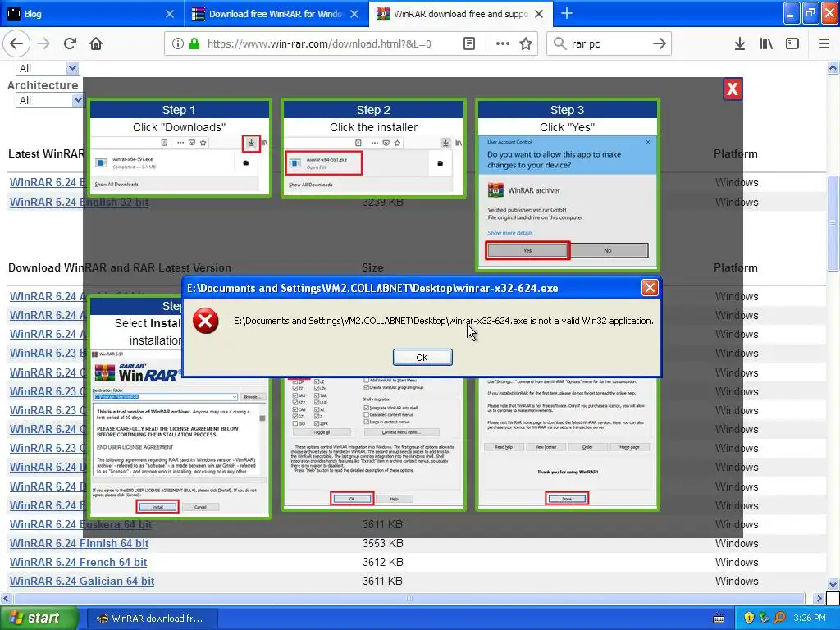This screenshot has height=630, width=840.
Task: Click scroll down arrow on vertical scrollbar
Action: 833,584
